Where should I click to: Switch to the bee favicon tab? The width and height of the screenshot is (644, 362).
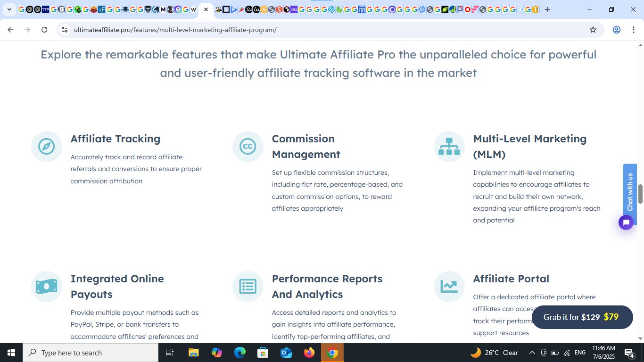coord(218,9)
